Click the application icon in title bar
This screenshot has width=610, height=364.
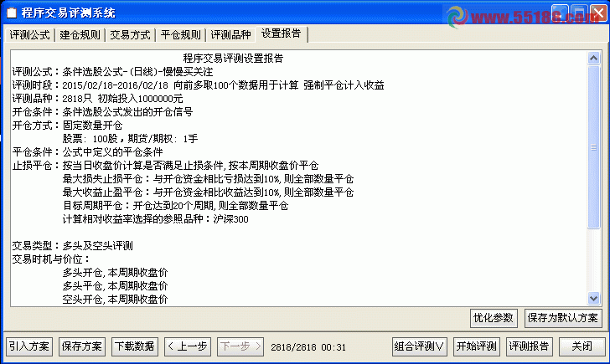(x=12, y=13)
